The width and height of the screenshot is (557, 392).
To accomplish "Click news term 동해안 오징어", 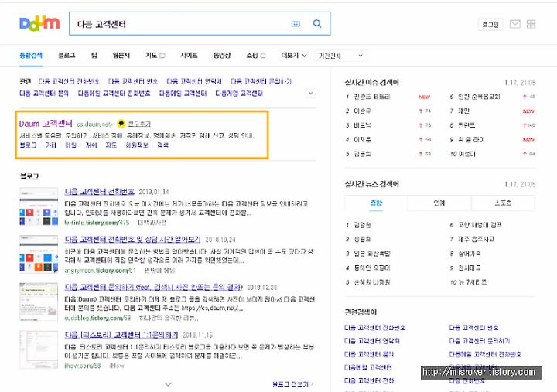I will [x=372, y=268].
